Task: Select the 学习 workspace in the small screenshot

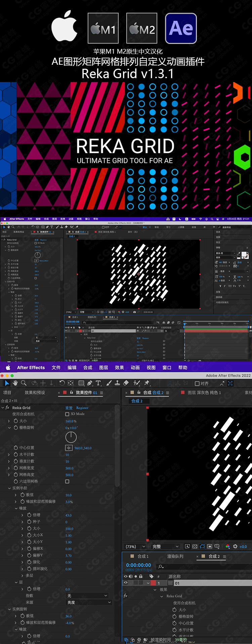Action: tap(168, 227)
